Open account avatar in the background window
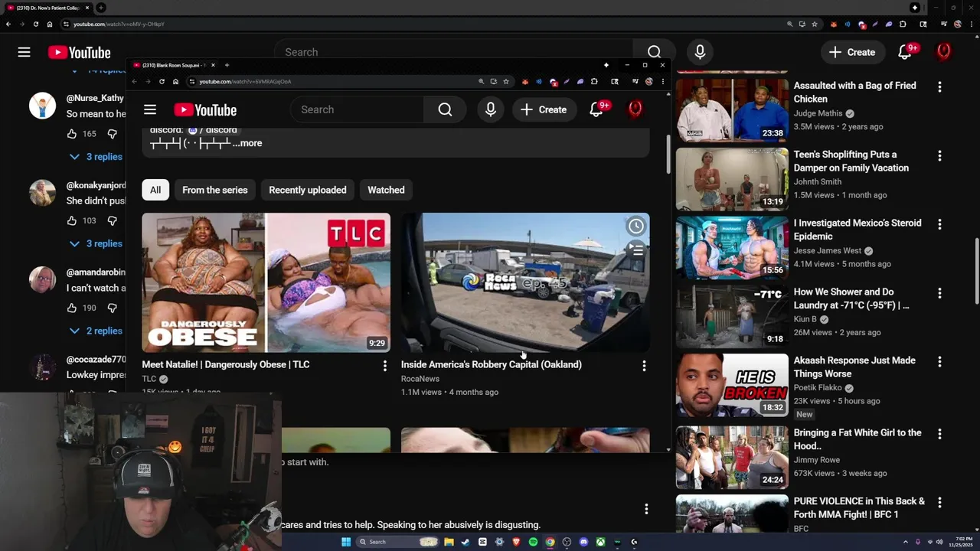Viewport: 980px width, 551px height. coord(944,52)
